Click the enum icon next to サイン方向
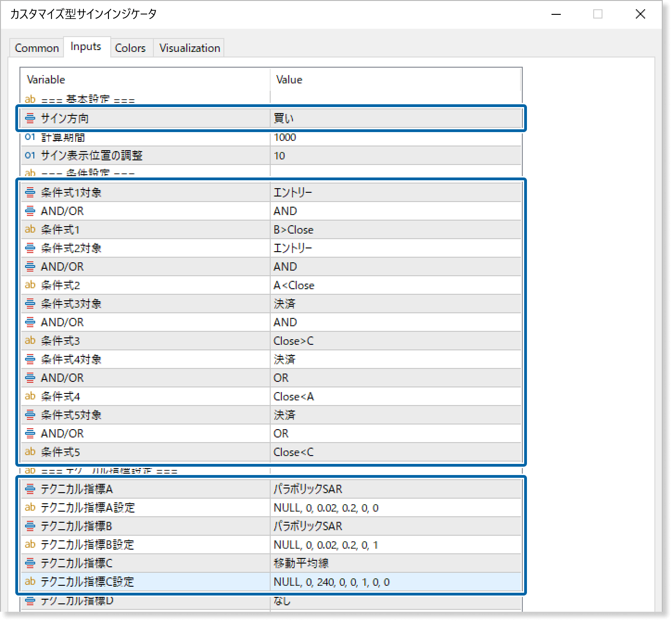Viewport: 672px width, 621px height. [30, 118]
